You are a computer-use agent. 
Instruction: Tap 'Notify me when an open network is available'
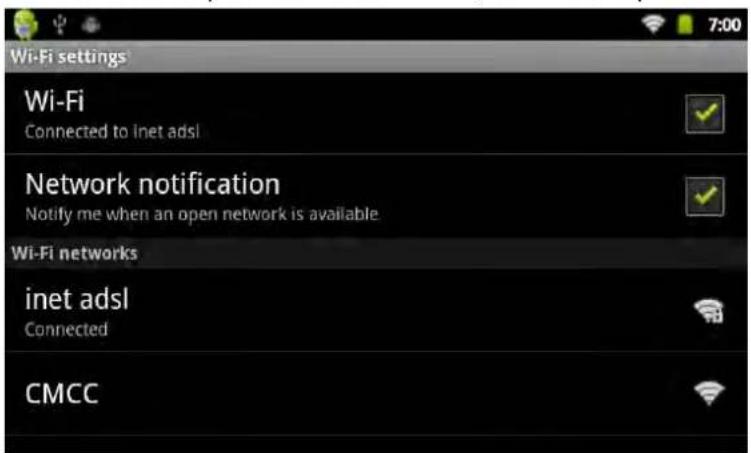coord(202,214)
